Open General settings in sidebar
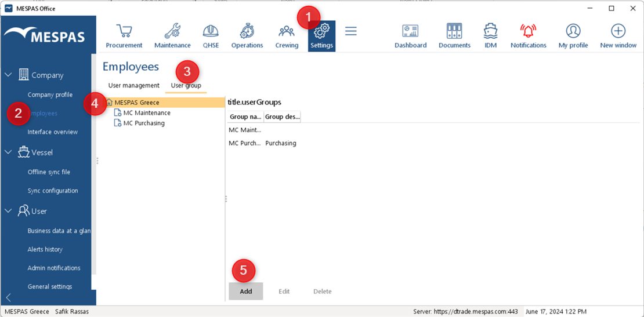This screenshot has height=317, width=644. 50,286
